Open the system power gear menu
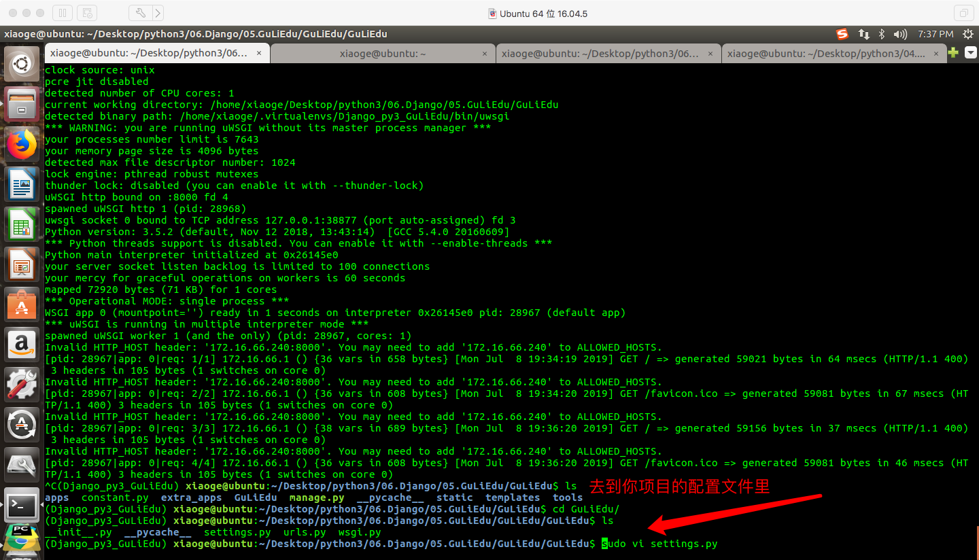 pos(967,34)
